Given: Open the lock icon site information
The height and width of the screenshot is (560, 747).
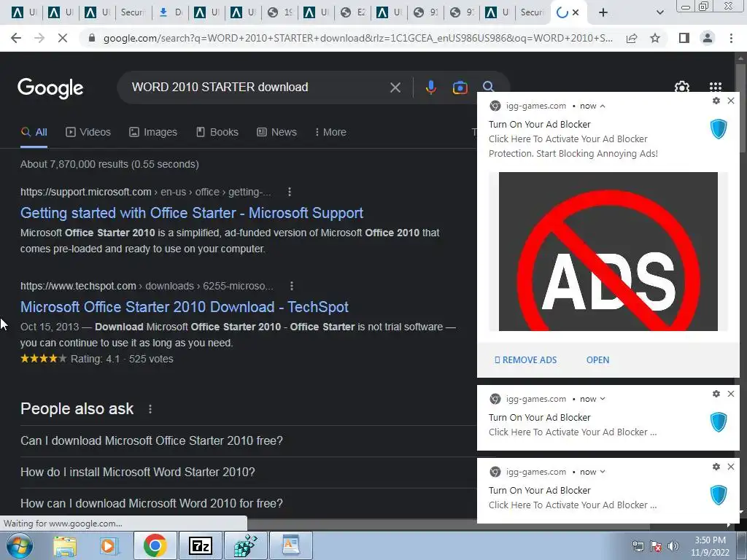Looking at the screenshot, I should coord(92,38).
